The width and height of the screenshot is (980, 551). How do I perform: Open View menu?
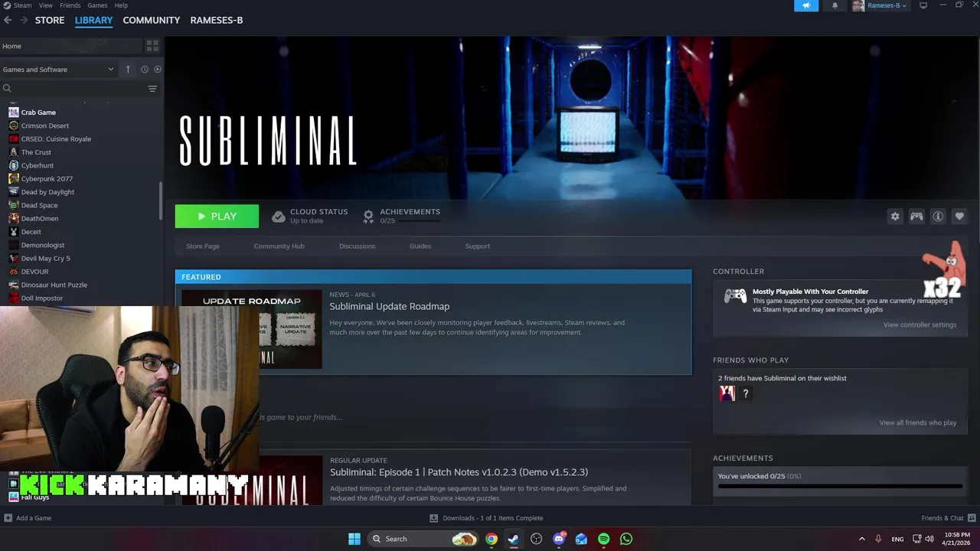tap(46, 5)
